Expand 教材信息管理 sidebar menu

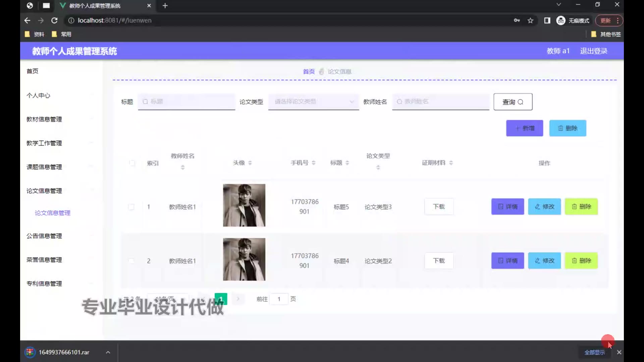[x=44, y=119]
